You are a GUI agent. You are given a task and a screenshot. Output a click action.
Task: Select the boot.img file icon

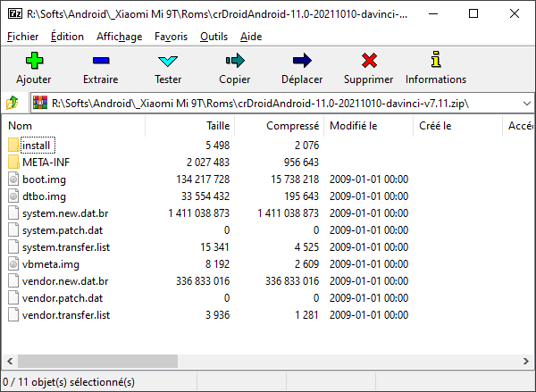tap(13, 179)
